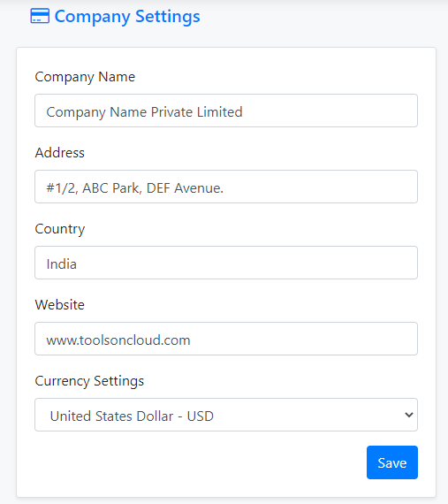
Task: Select the Country input field
Action: tap(226, 263)
